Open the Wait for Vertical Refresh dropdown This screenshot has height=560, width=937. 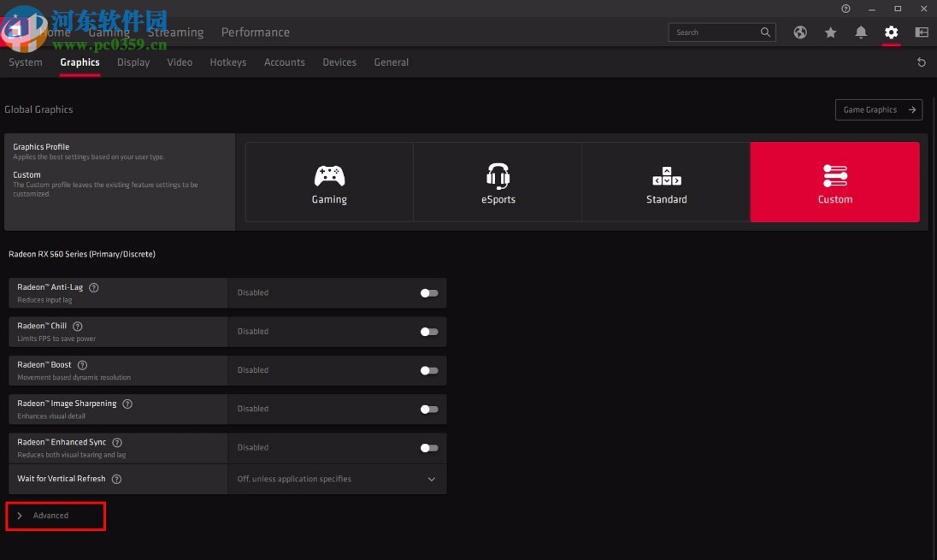[432, 479]
